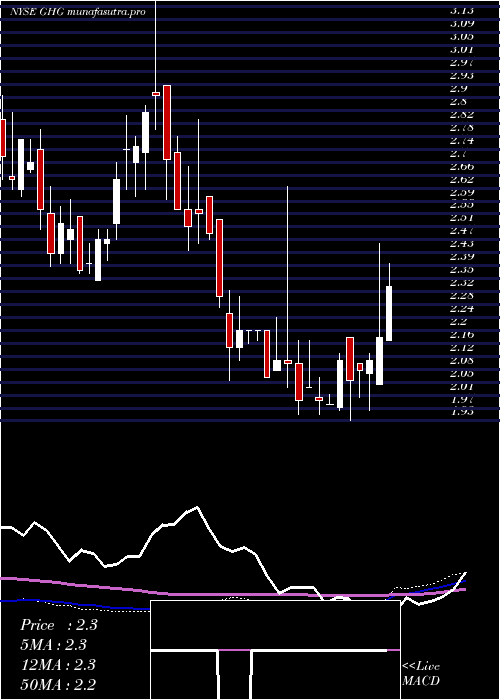Select the "50MA : 2.2" readout

click(58, 685)
